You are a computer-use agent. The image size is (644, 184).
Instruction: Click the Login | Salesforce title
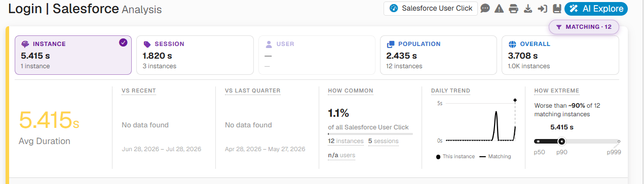(x=63, y=9)
